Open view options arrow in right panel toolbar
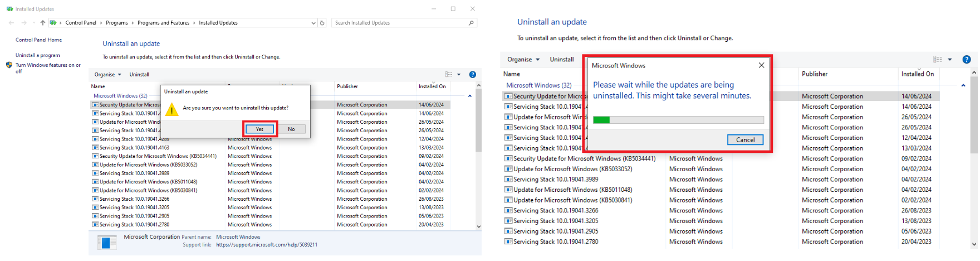Viewport: 980px width, 261px height. click(x=950, y=59)
